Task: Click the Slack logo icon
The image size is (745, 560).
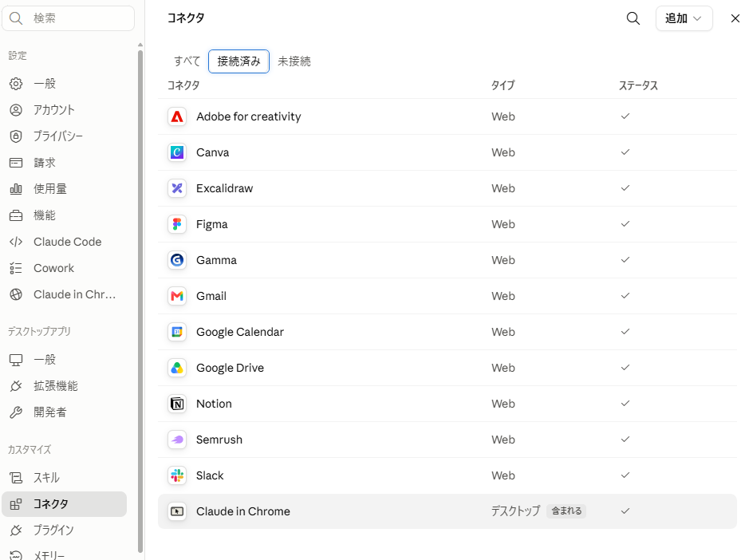Action: (x=177, y=475)
